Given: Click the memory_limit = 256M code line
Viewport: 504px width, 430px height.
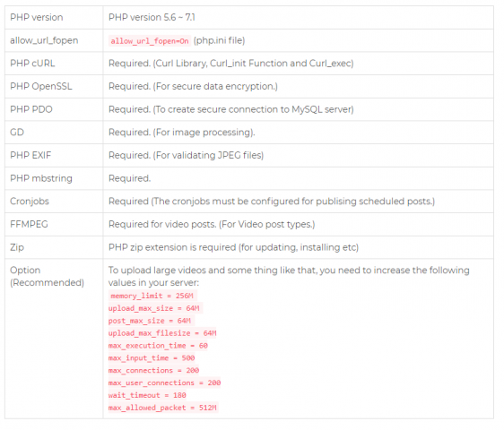Looking at the screenshot, I should 152,296.
